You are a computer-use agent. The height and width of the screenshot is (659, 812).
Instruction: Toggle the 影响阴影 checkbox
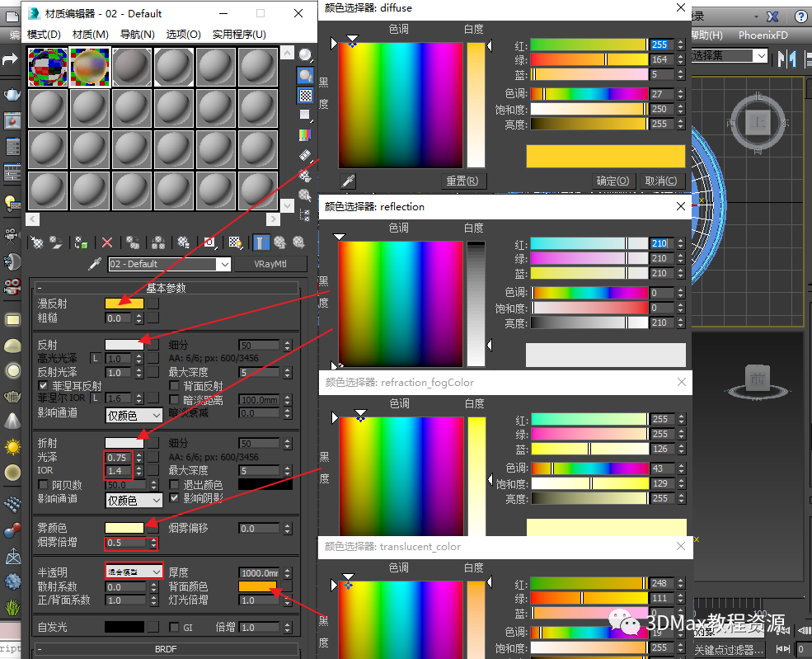pos(175,498)
